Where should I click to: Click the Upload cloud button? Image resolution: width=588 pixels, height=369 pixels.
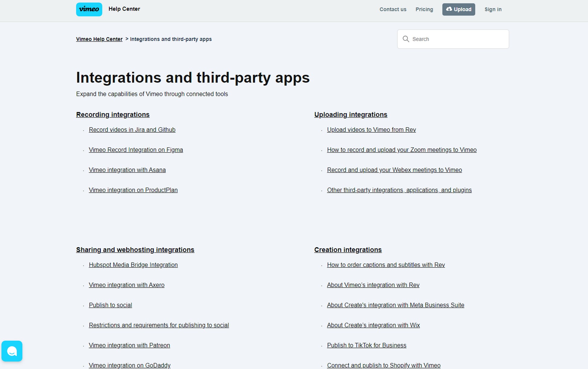pos(459,9)
